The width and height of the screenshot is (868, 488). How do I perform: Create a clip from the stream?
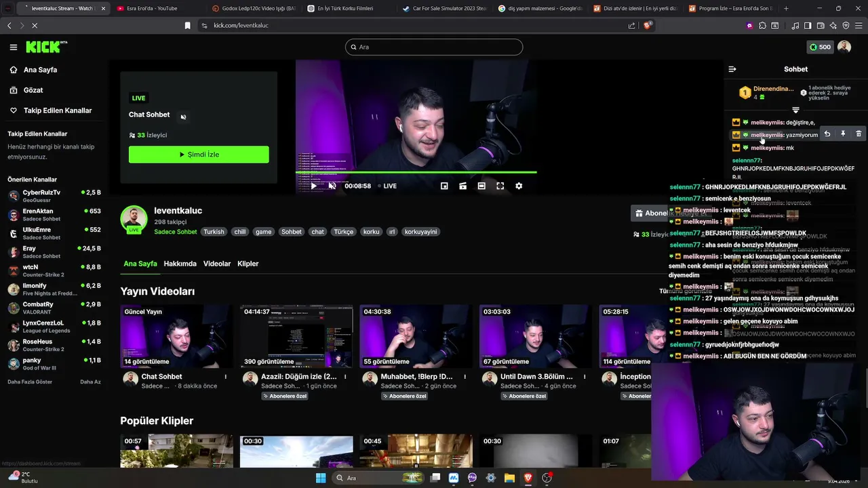(462, 186)
